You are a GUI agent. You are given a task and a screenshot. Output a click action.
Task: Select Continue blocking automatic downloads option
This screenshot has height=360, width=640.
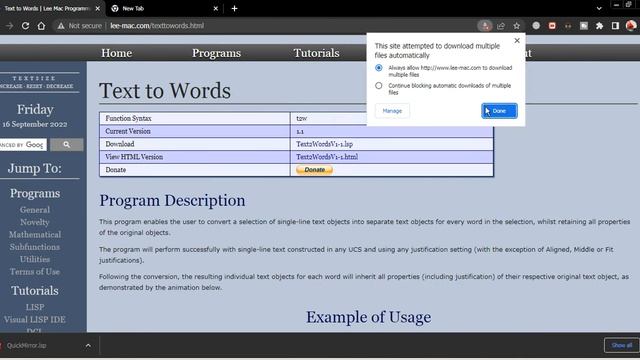[379, 86]
